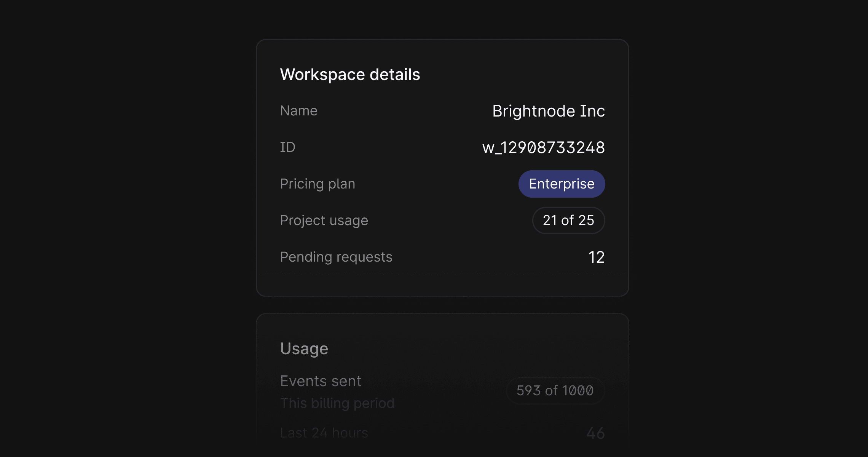Viewport: 868px width, 457px height.
Task: Click the Events sent label
Action: pyautogui.click(x=320, y=381)
